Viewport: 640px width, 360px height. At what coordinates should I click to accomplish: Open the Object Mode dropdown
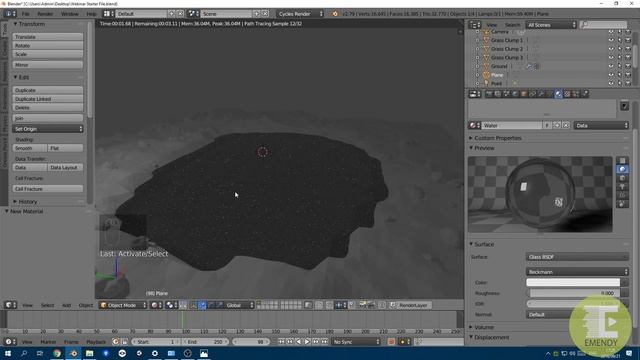123,305
